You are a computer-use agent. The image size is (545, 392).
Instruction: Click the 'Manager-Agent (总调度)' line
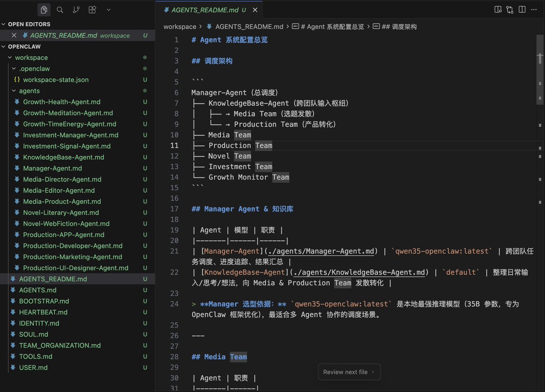234,93
